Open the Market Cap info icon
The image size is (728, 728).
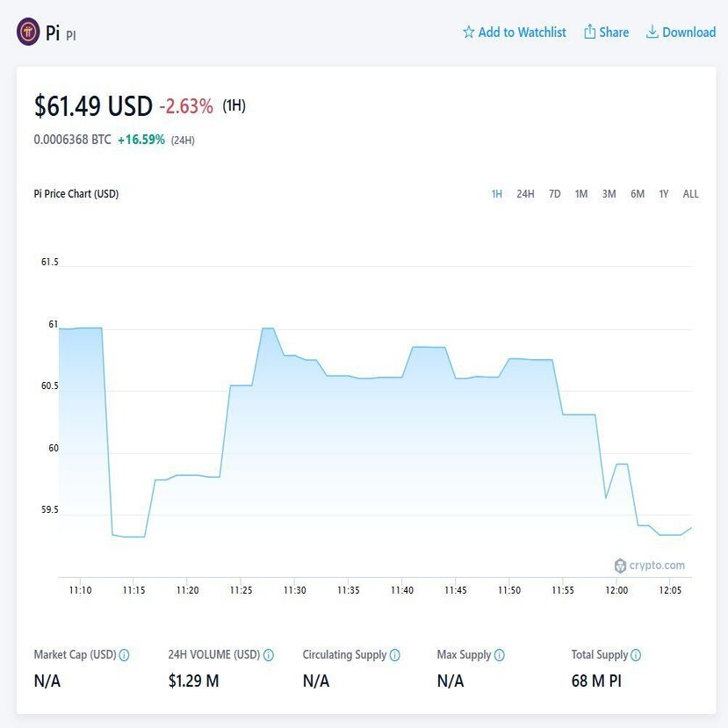[125, 654]
